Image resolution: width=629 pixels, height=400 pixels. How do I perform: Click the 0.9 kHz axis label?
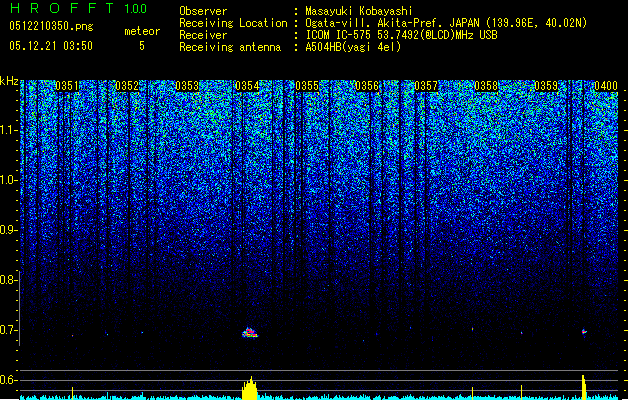[8, 230]
